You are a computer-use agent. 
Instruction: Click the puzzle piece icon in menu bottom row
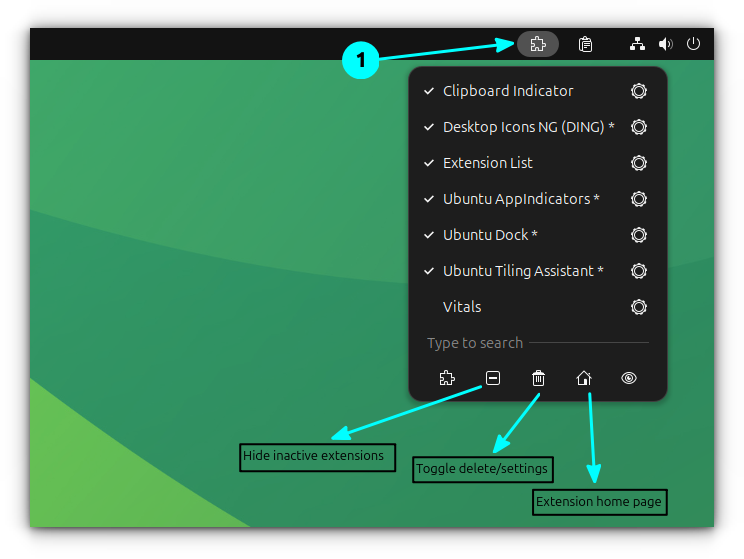click(447, 378)
